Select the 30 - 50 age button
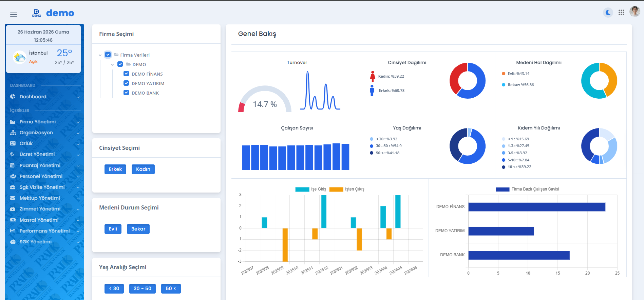 [143, 288]
